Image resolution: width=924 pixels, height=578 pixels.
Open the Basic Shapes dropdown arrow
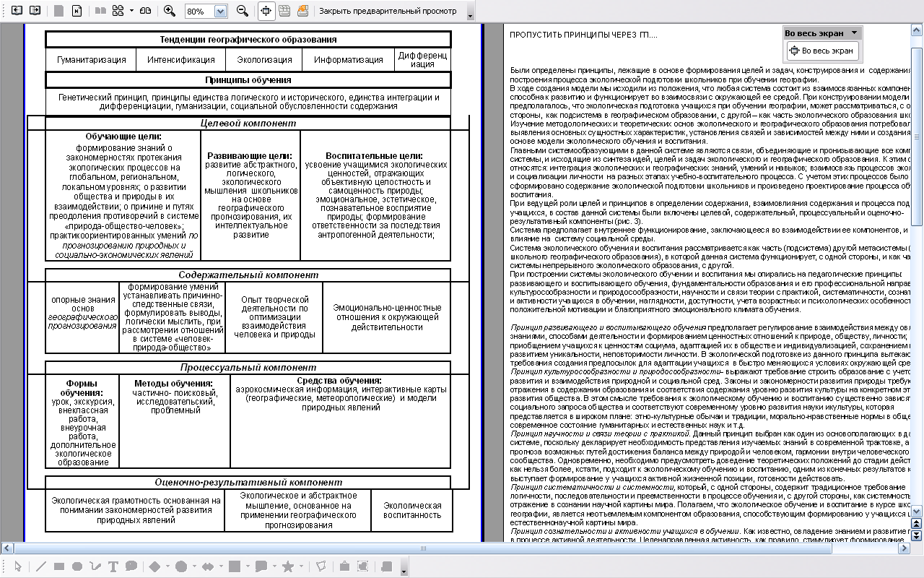(x=167, y=566)
